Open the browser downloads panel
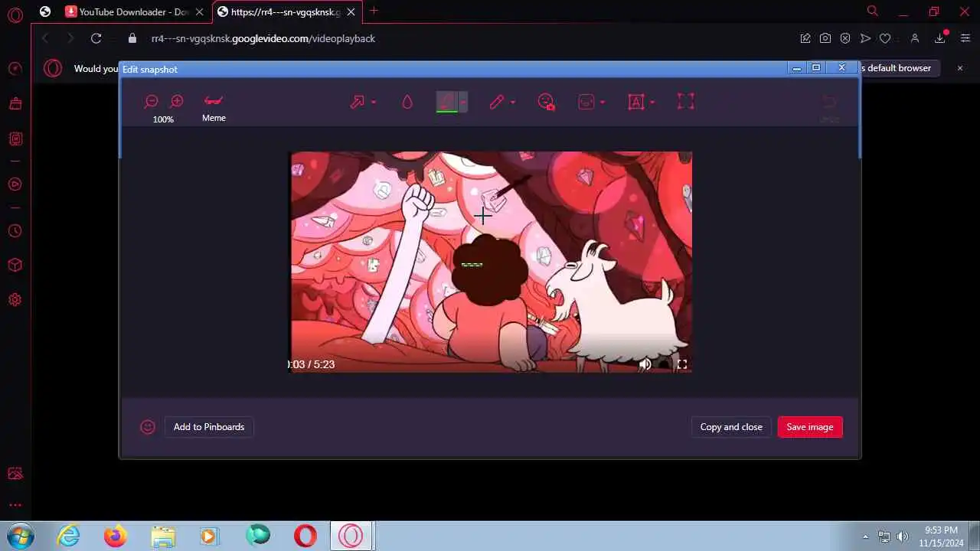This screenshot has width=980, height=551. click(x=940, y=38)
